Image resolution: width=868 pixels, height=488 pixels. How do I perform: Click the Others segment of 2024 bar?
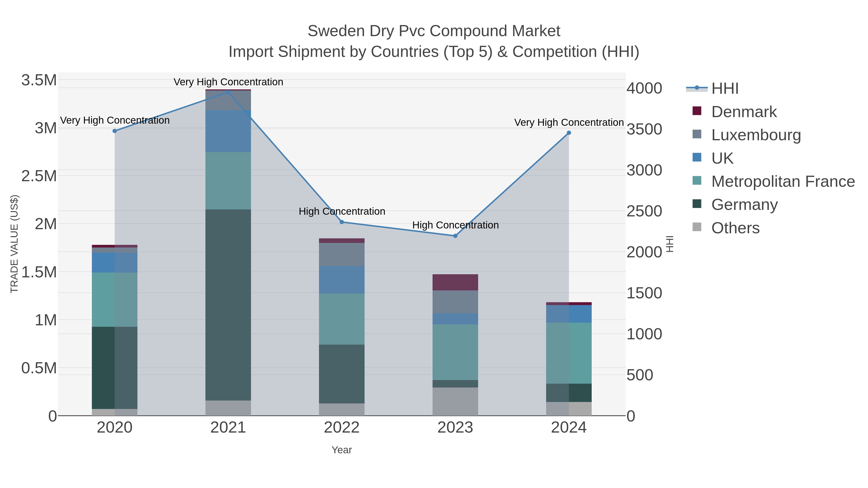[x=569, y=408]
